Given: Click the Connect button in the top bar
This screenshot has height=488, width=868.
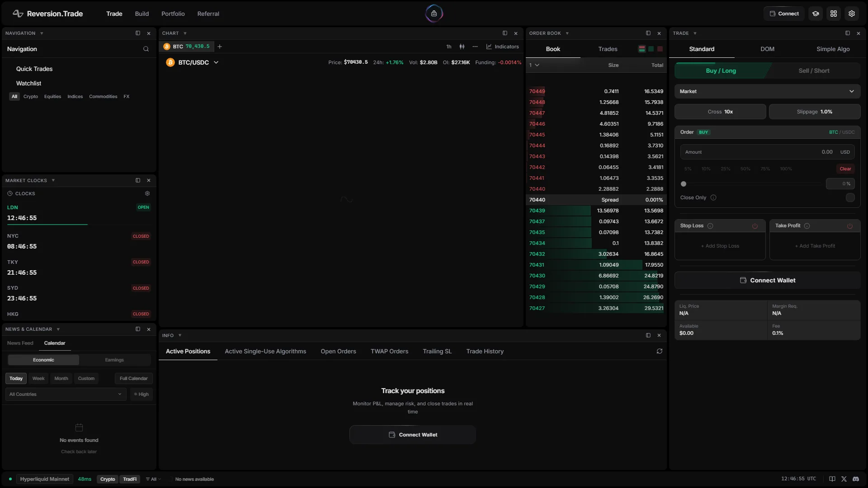Looking at the screenshot, I should coord(784,14).
